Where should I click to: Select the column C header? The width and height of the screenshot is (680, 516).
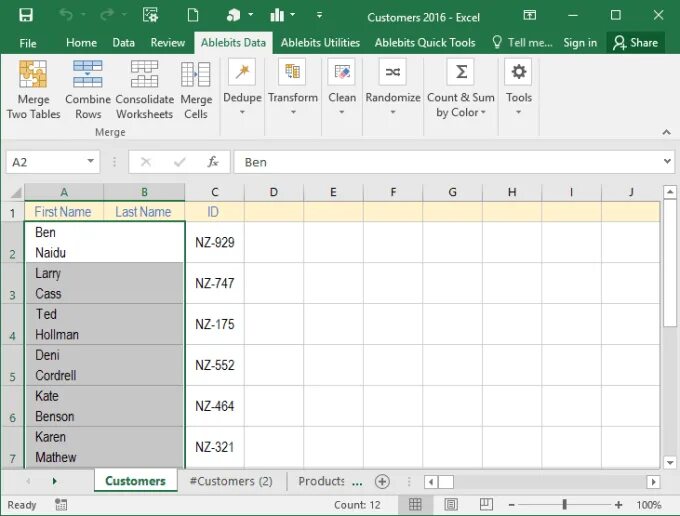215,192
